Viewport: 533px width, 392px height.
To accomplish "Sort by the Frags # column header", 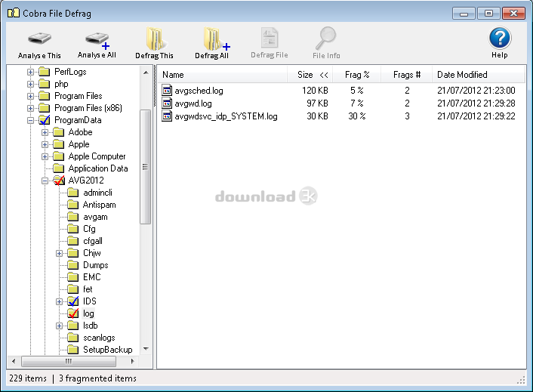I will pyautogui.click(x=407, y=75).
